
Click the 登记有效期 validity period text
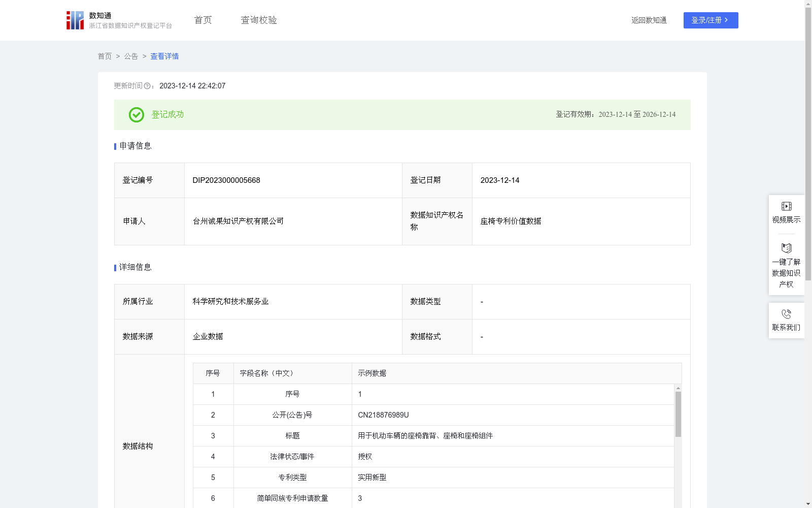point(616,115)
